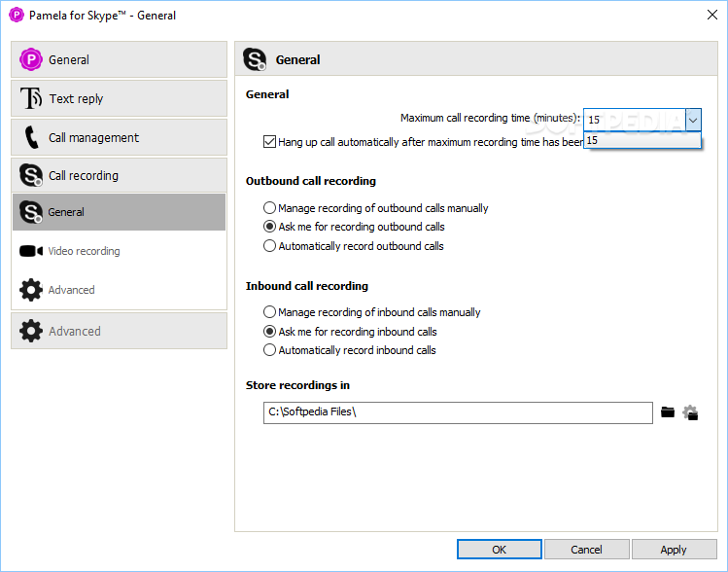
Task: Choose 15 from the open dropdown list
Action: pos(642,140)
